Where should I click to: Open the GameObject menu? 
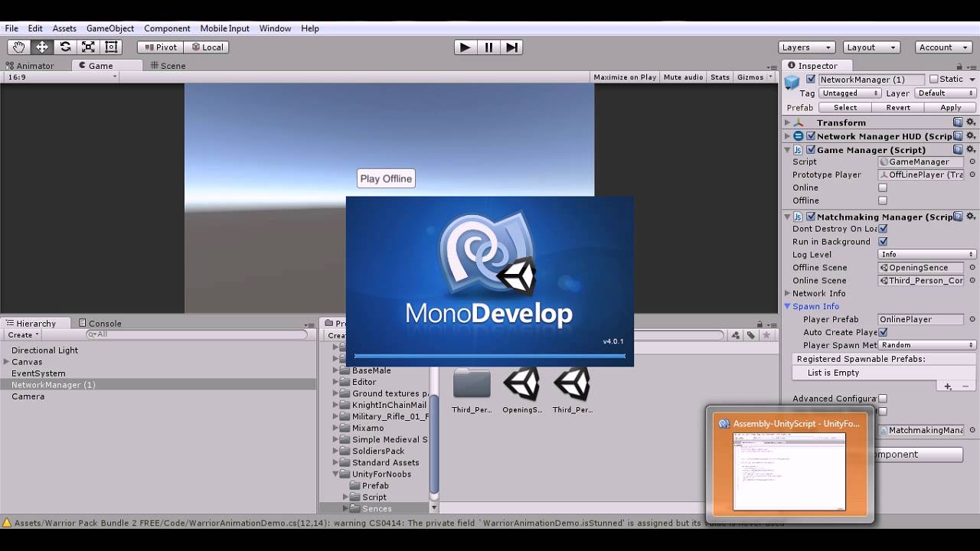(x=110, y=28)
